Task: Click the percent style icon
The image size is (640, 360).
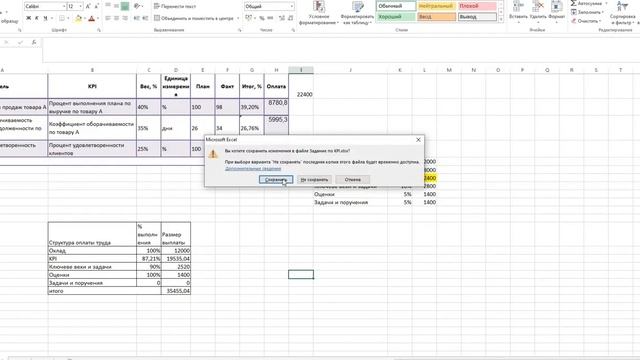Action: (x=261, y=18)
